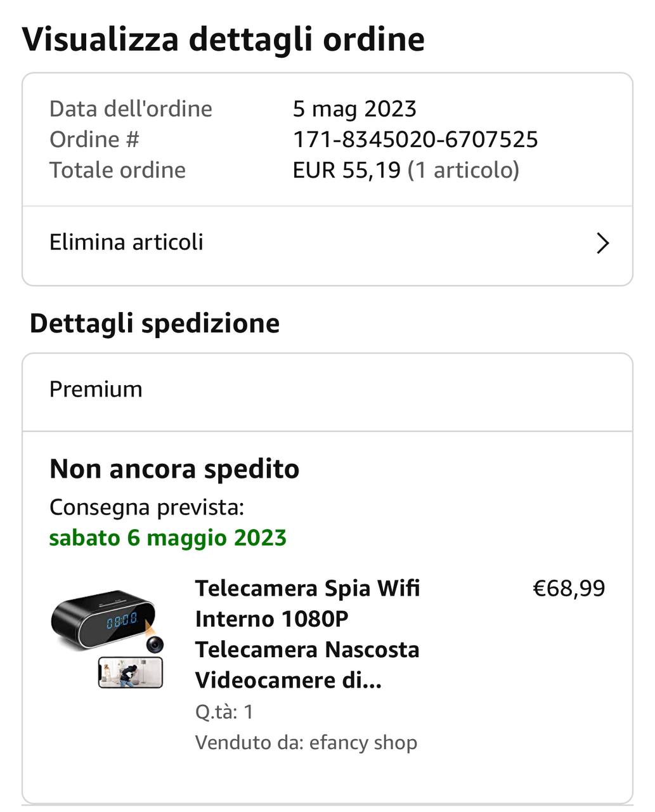Click the item price €68,99
The width and height of the screenshot is (655, 812).
(569, 588)
